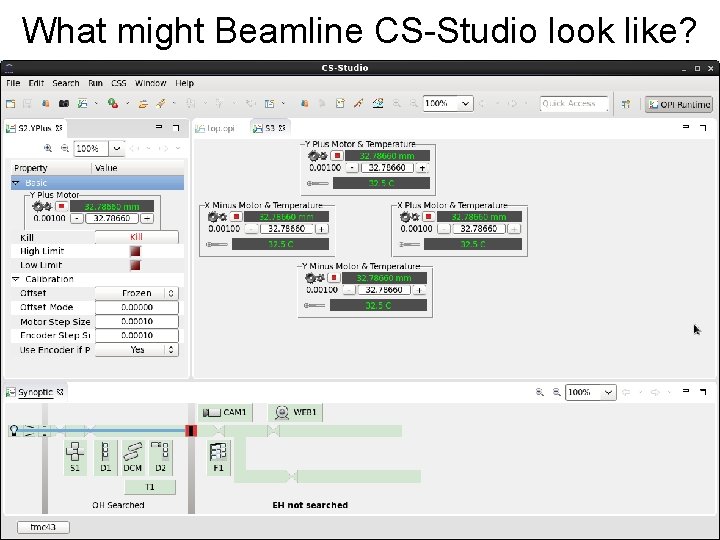The width and height of the screenshot is (720, 540).
Task: Click Y Minus Motor minus step button
Action: [x=349, y=290]
